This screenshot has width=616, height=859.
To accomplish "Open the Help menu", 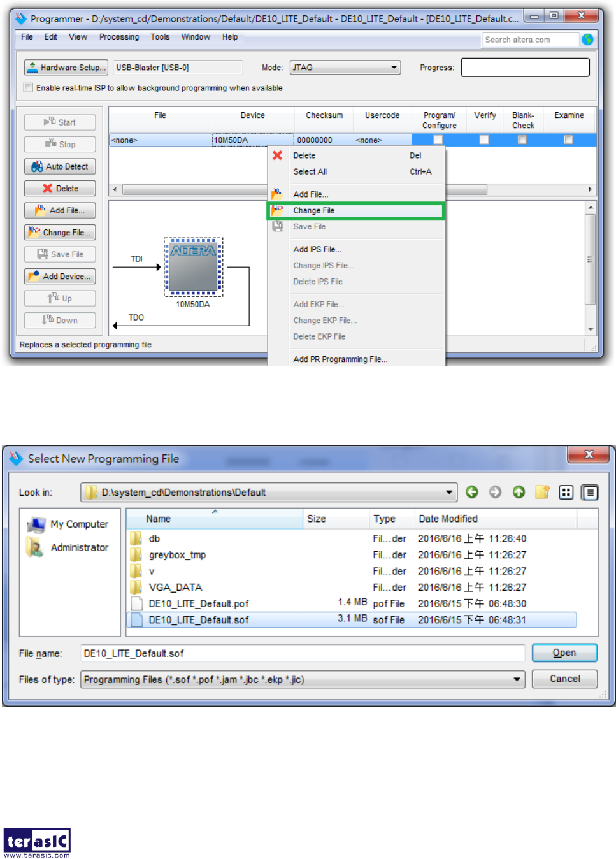I will pyautogui.click(x=230, y=37).
